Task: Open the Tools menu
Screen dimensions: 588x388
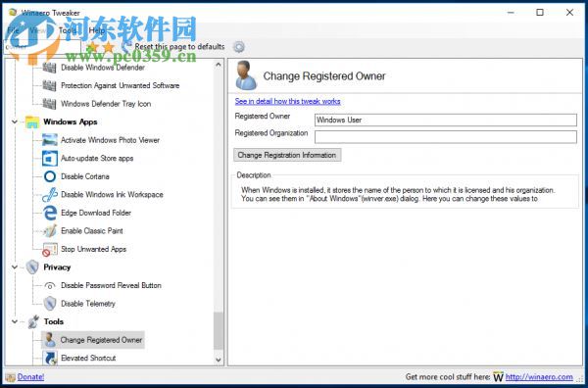Action: click(x=68, y=30)
